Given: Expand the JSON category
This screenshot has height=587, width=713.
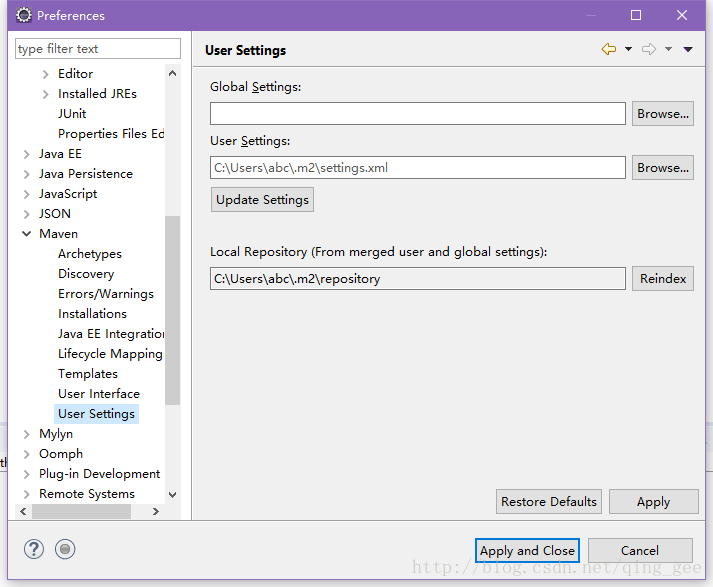Looking at the screenshot, I should tap(26, 214).
